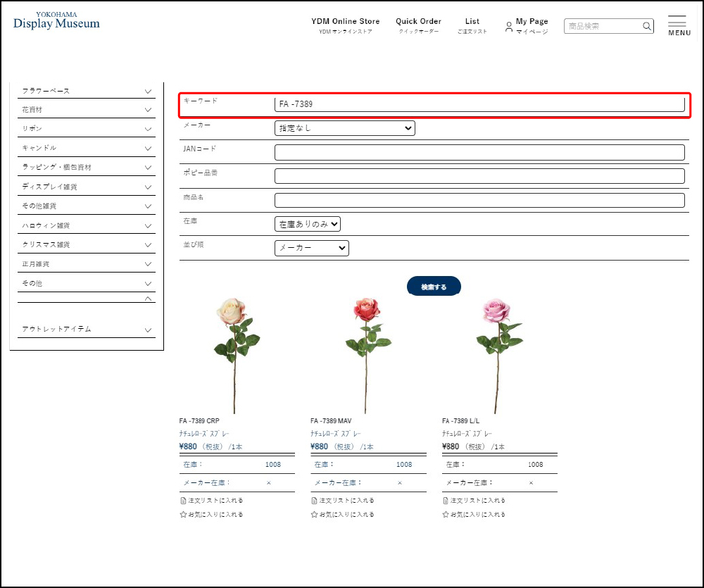
Task: Expand the アウトレットアイテム category
Action: [x=148, y=330]
